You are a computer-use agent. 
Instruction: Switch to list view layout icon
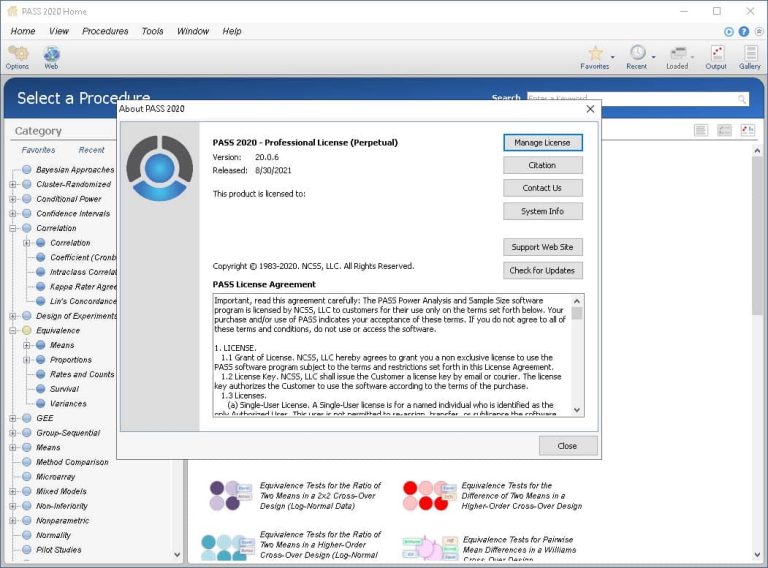pos(701,130)
